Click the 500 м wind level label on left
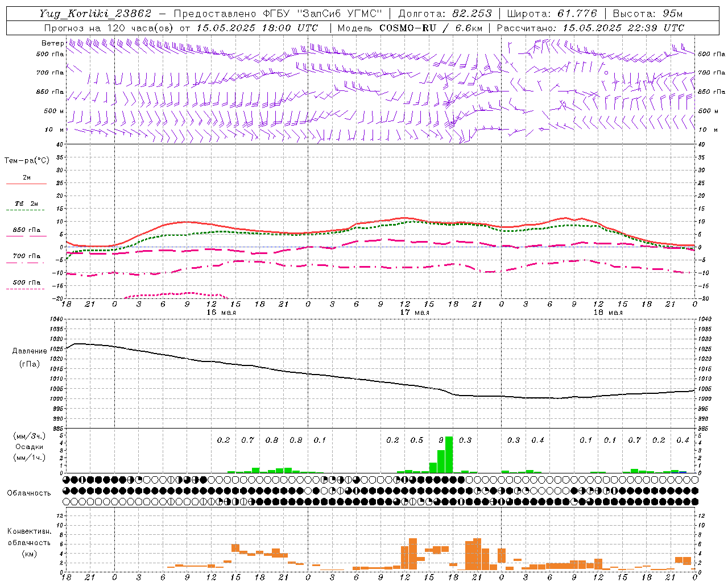Screen dimensions: 728x582 54,111
